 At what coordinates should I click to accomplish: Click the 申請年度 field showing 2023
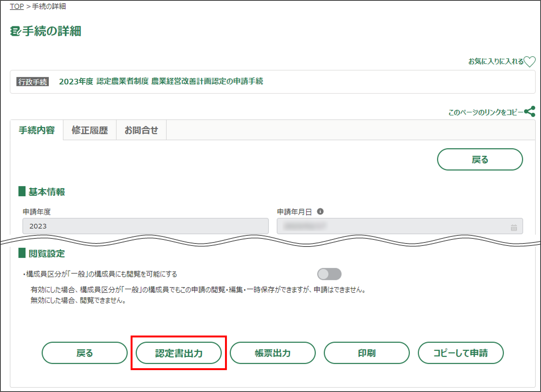point(146,226)
